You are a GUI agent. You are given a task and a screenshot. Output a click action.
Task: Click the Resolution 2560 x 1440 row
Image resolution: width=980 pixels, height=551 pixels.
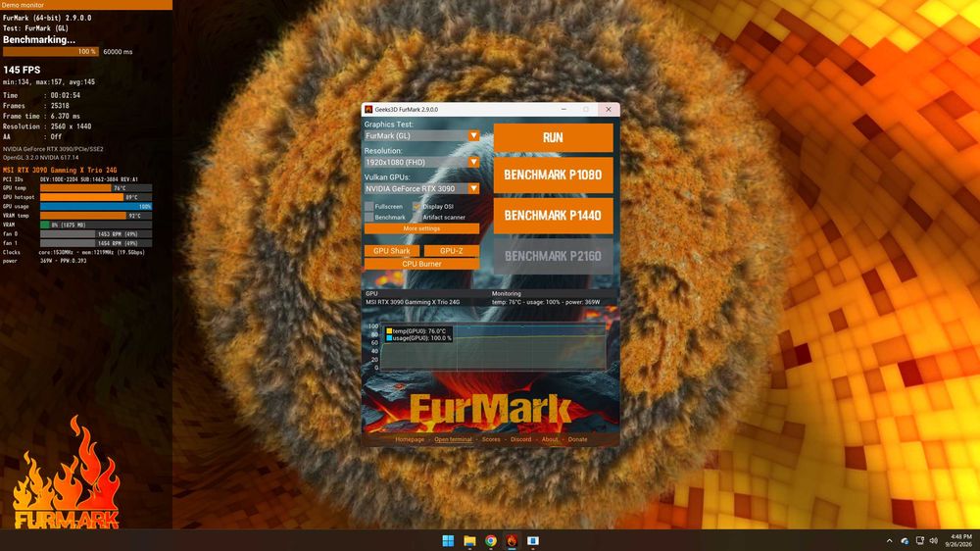[x=47, y=126]
